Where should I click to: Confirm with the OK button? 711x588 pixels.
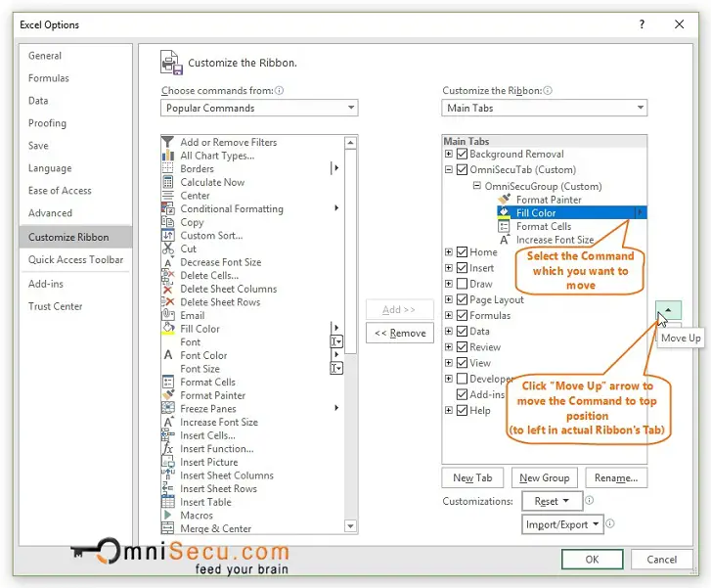tap(592, 559)
